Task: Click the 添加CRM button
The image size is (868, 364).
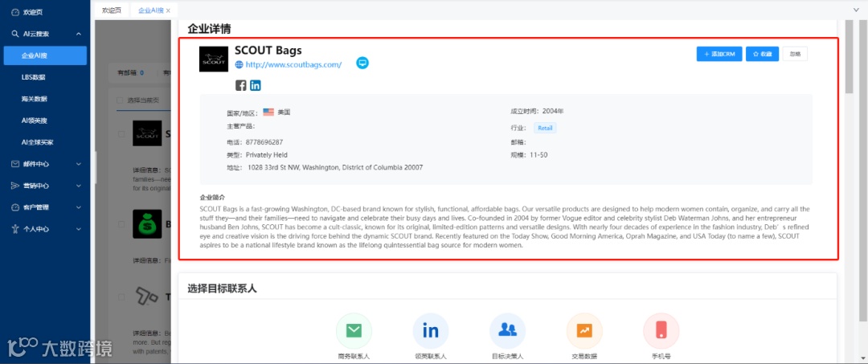Action: pos(719,54)
